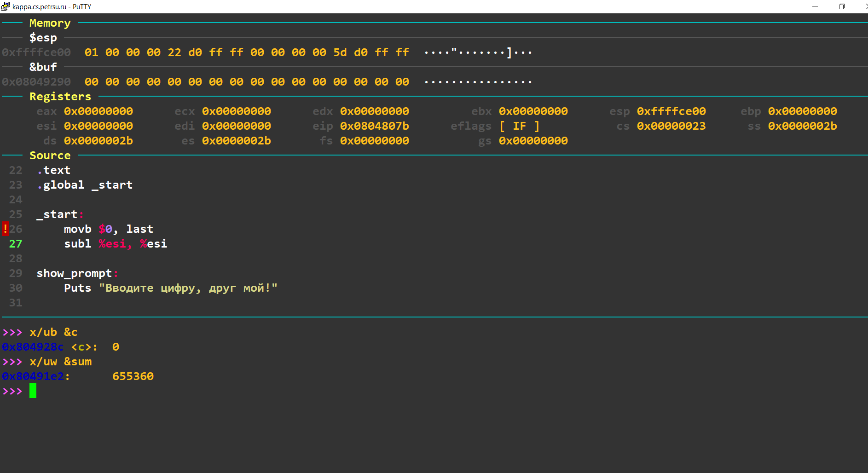
Task: Click the eip register value 0x0804807b
Action: [x=374, y=126]
